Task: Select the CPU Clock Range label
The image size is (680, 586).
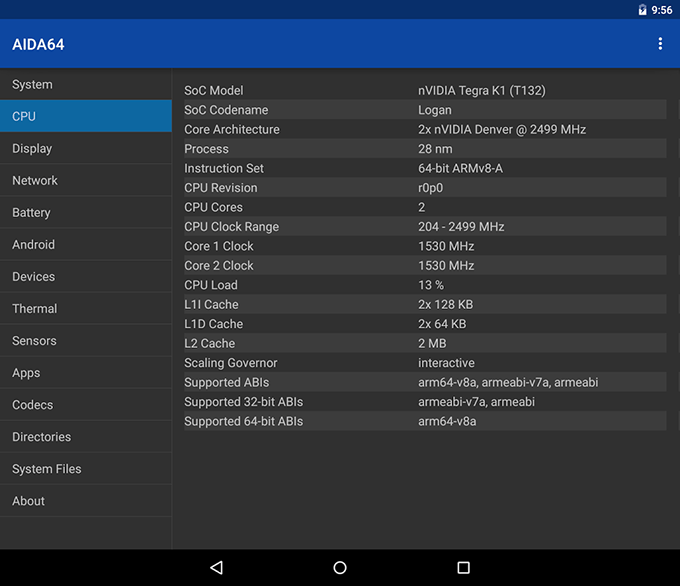Action: tap(232, 227)
